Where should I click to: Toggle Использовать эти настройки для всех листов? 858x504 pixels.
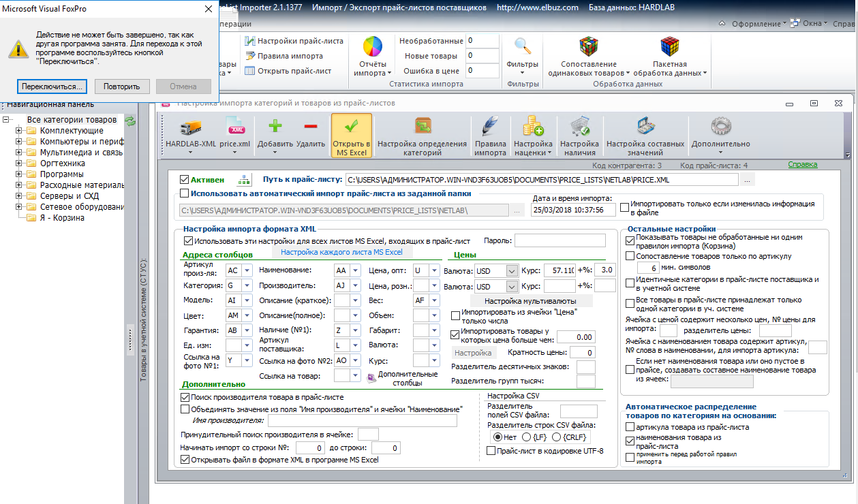tap(188, 240)
